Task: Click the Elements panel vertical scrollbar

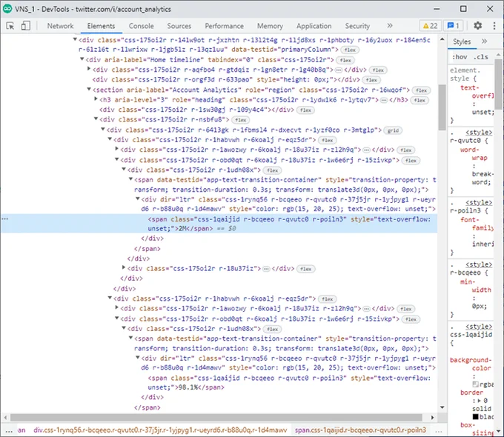Action: coord(442,107)
